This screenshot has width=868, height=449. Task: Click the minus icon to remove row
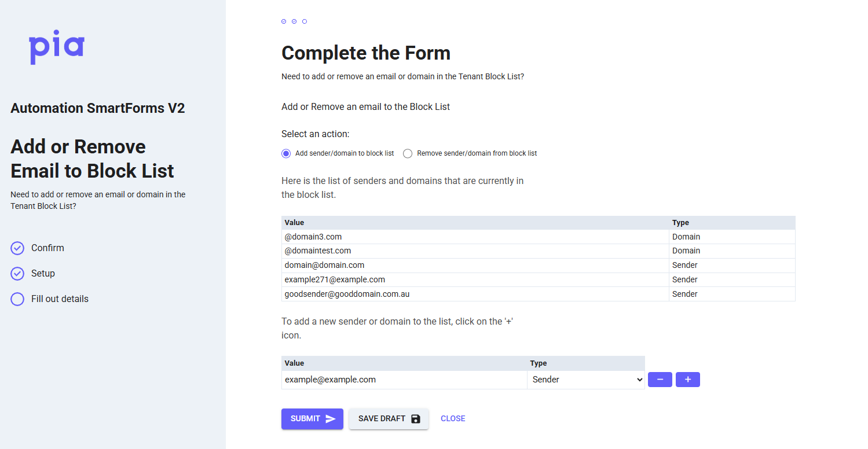click(x=660, y=380)
